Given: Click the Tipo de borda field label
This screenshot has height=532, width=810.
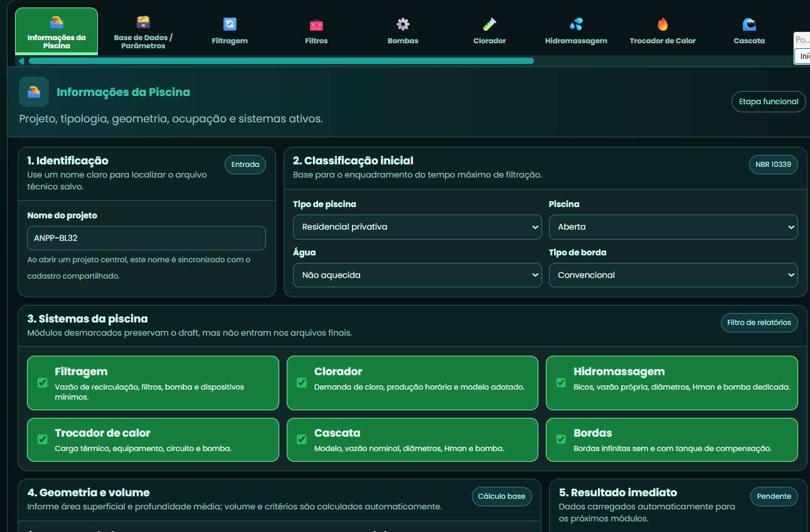Looking at the screenshot, I should [x=577, y=252].
